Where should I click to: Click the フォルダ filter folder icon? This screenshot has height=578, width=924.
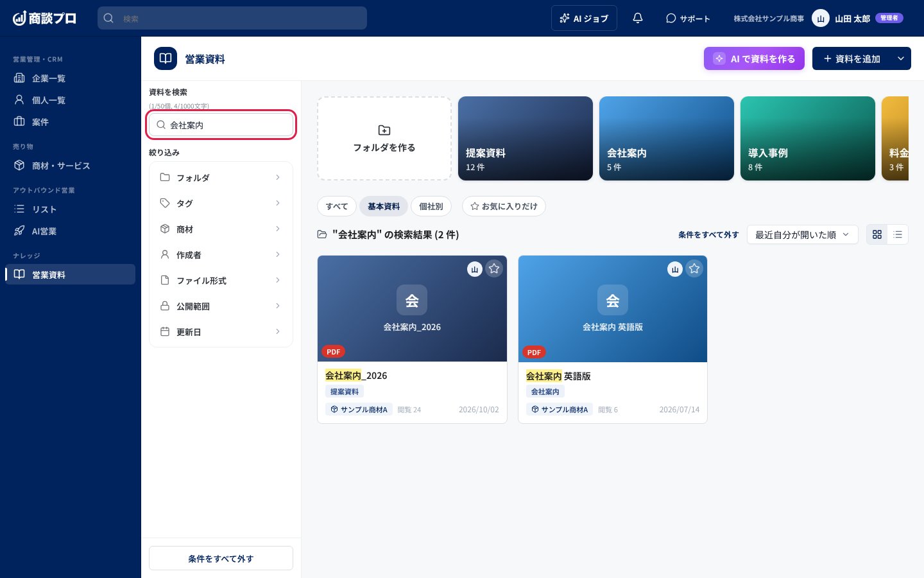[165, 177]
